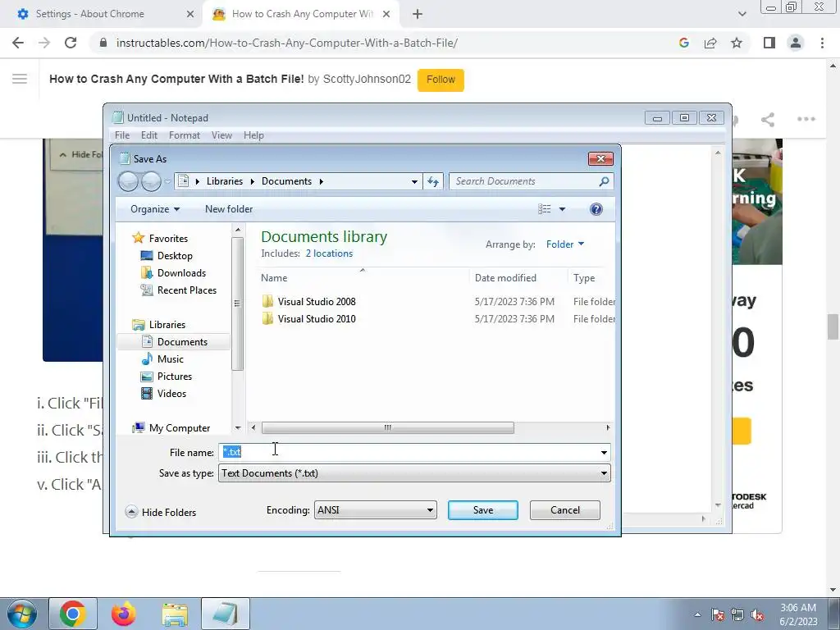Open Windows Explorer from the taskbar
This screenshot has height=630, width=840.
(176, 614)
